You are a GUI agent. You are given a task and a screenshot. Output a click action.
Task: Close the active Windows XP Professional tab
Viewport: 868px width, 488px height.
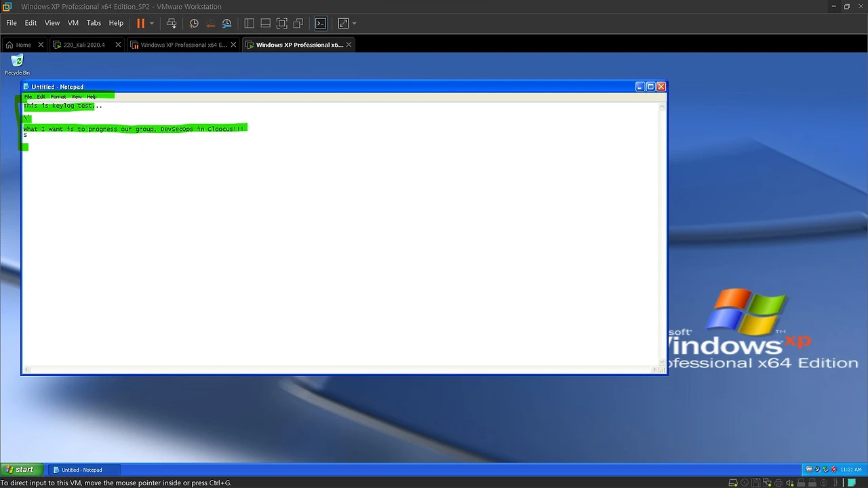[349, 45]
